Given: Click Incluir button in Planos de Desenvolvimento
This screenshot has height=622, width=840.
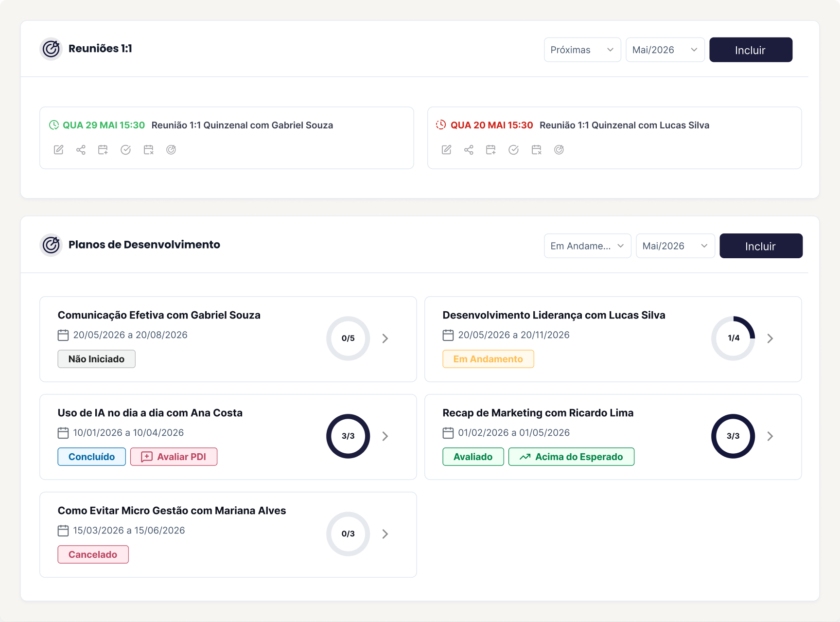Looking at the screenshot, I should (x=761, y=246).
